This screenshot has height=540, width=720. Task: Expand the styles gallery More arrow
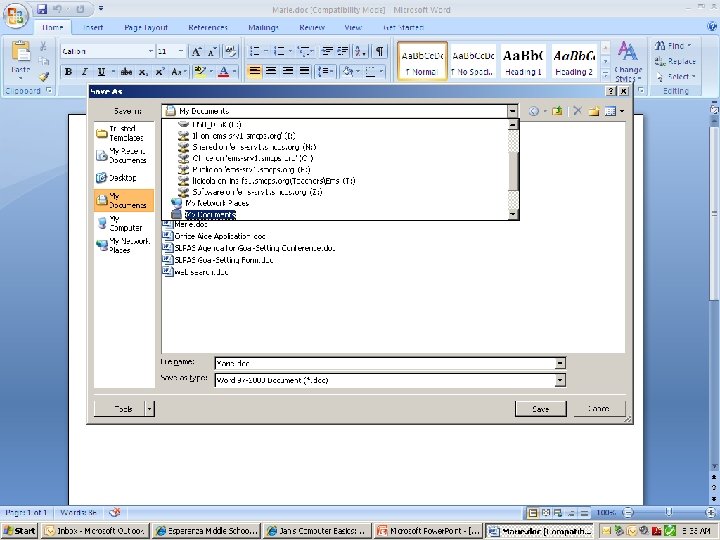click(605, 73)
